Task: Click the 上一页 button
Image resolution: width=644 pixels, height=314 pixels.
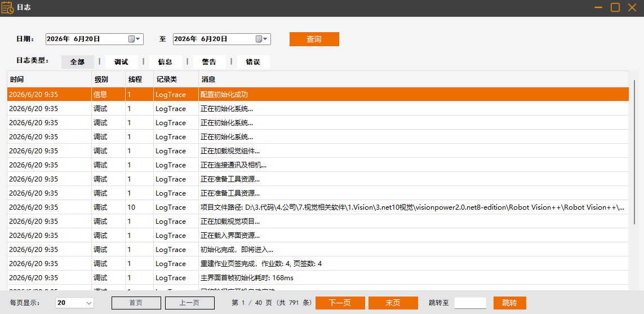Action: pyautogui.click(x=190, y=303)
